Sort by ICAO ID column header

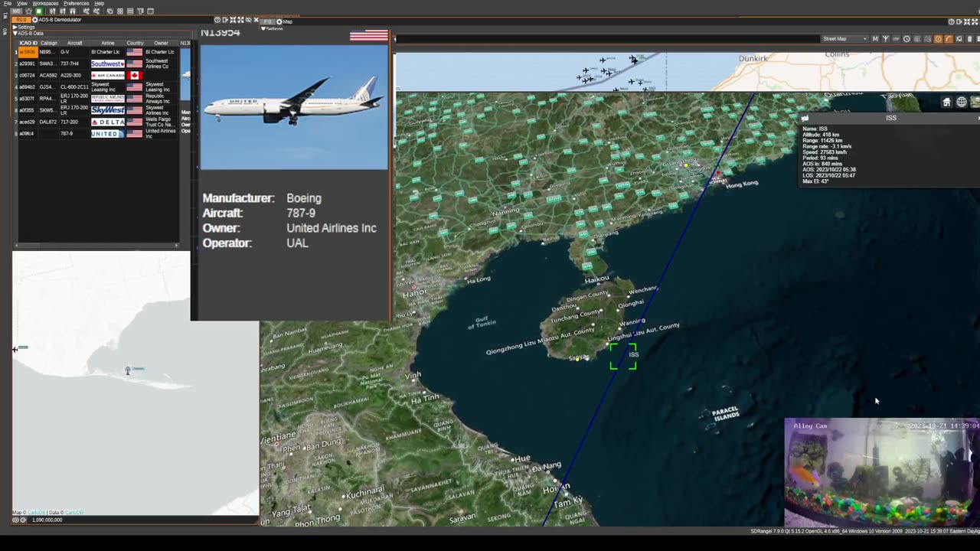pyautogui.click(x=28, y=43)
